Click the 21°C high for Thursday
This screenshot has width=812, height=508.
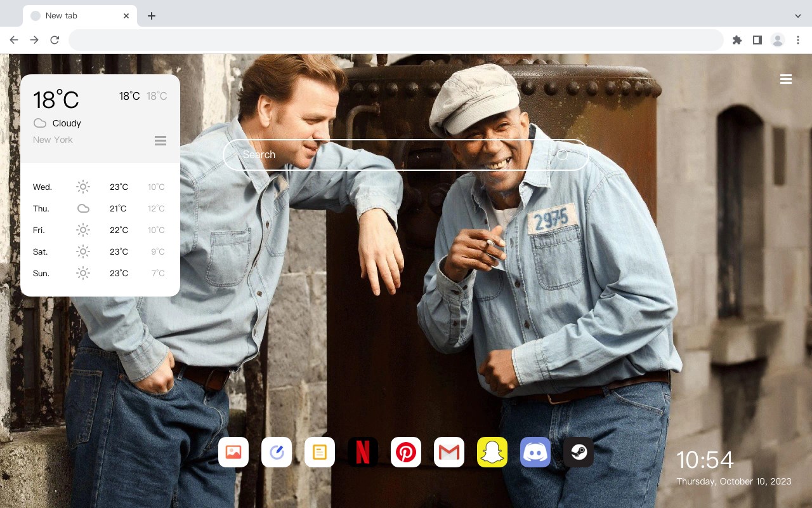[118, 208]
